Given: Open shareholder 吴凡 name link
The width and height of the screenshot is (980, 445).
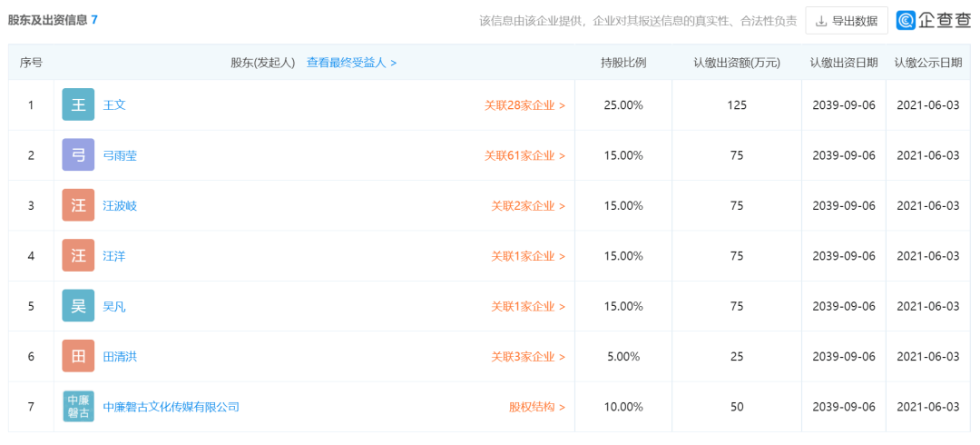Looking at the screenshot, I should pyautogui.click(x=114, y=307).
